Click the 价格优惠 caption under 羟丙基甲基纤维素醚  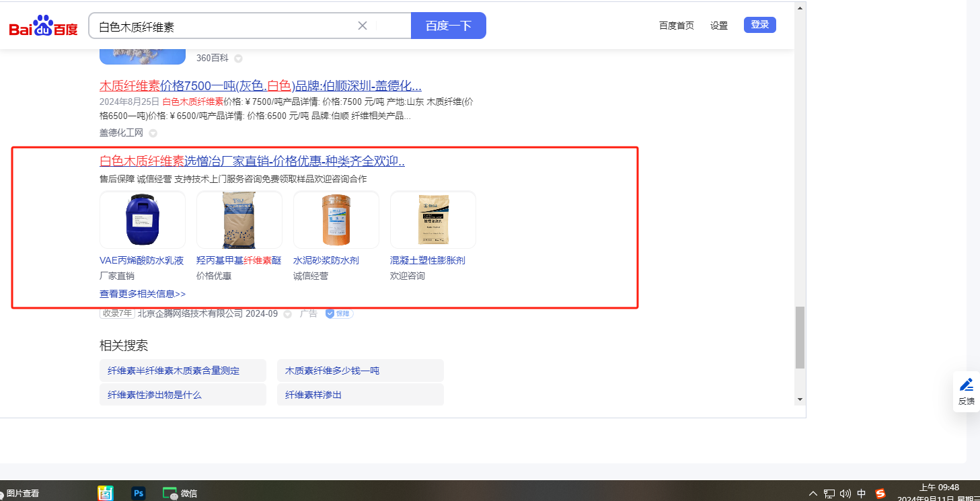(214, 276)
